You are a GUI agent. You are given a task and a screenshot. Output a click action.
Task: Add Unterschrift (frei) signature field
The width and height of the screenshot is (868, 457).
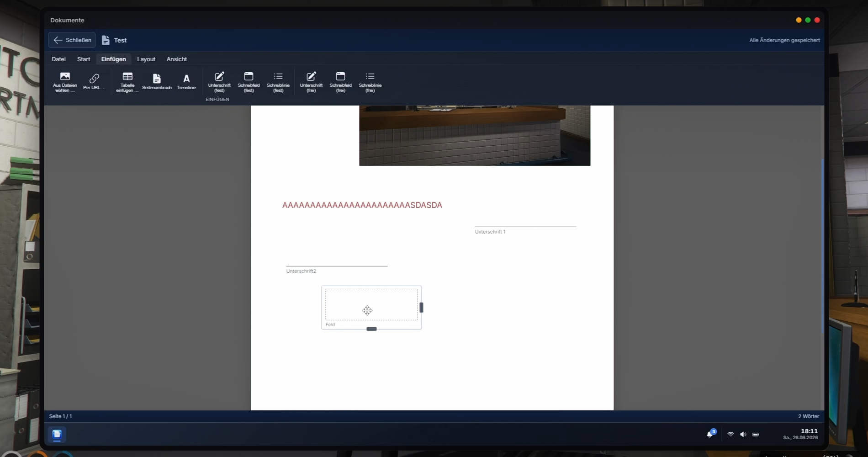tap(311, 82)
